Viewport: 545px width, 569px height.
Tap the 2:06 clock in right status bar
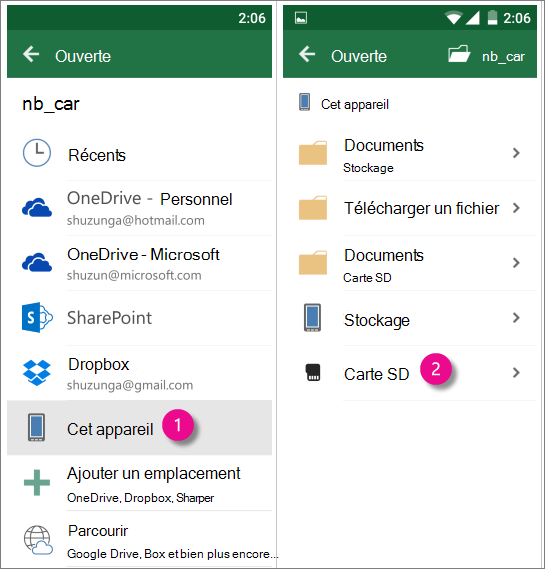[517, 18]
